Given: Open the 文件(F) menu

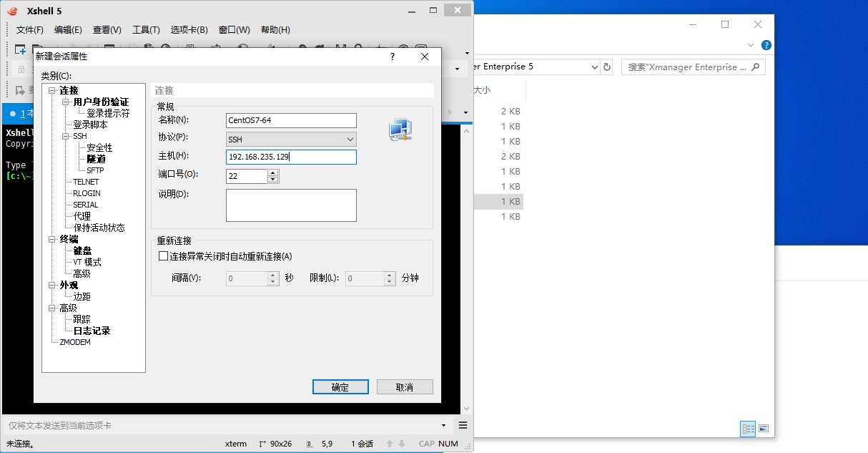Looking at the screenshot, I should click(30, 30).
